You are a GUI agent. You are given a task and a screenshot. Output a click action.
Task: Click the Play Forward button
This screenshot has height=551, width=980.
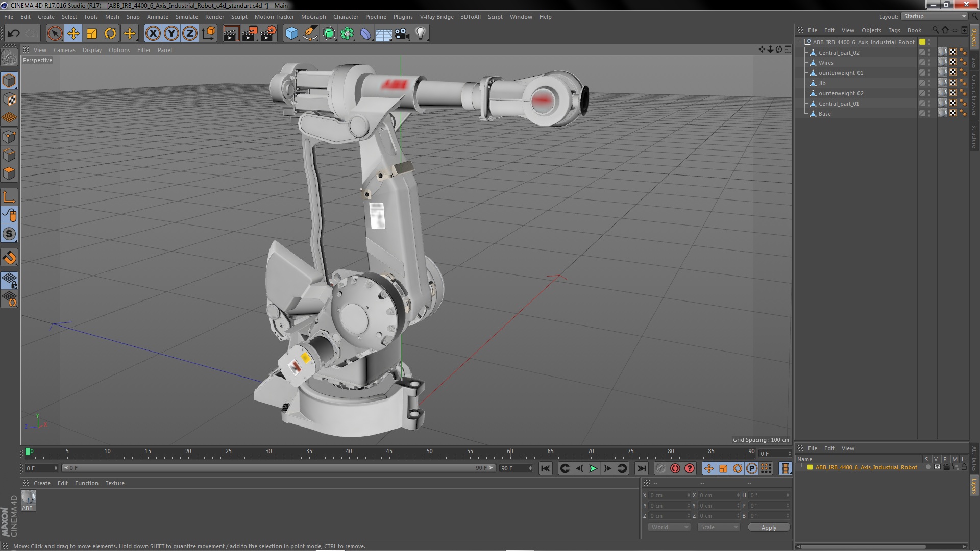(593, 468)
